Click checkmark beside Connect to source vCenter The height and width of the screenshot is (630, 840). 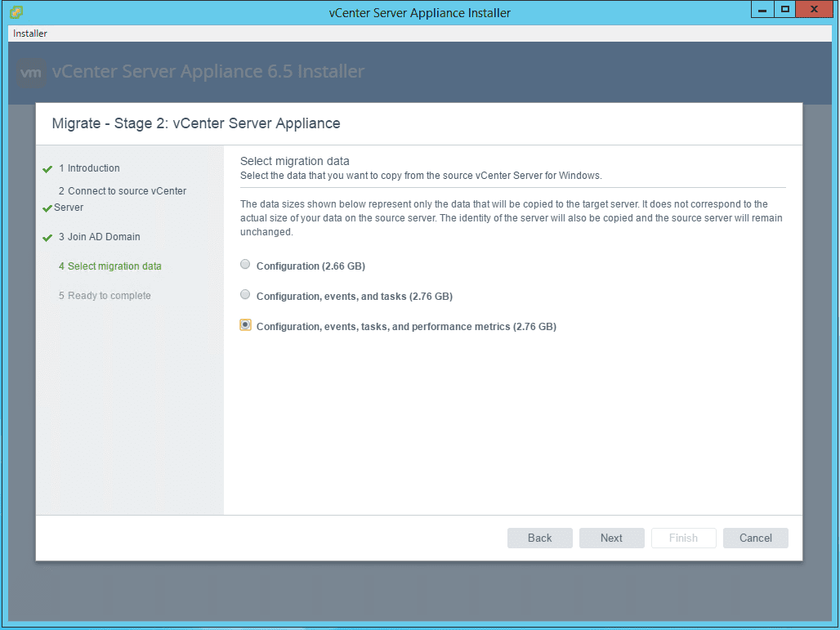coord(47,208)
